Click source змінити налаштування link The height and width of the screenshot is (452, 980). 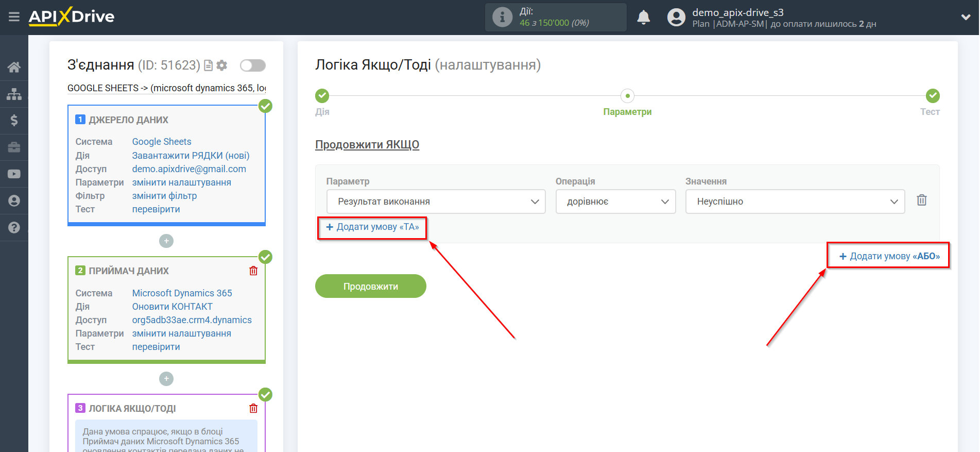(x=182, y=182)
